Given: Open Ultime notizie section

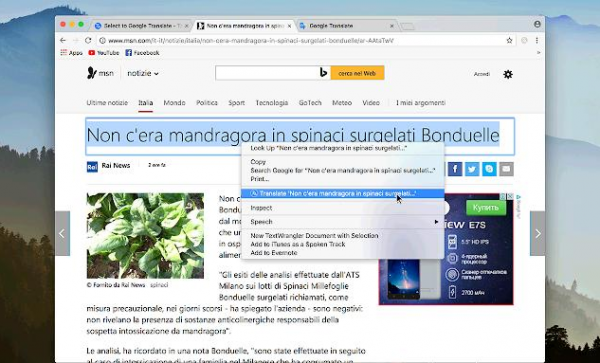Looking at the screenshot, I should click(x=107, y=103).
